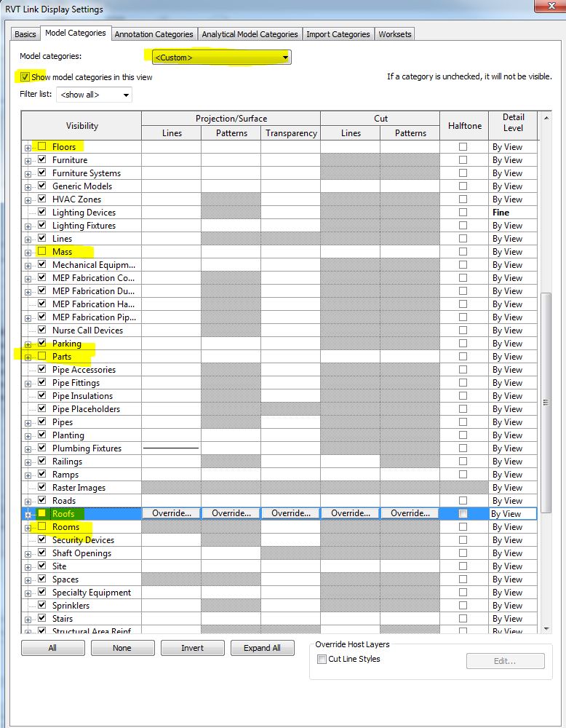Viewport: 566px width, 728px height.
Task: Expand the Furniture Systems tree node
Action: click(x=28, y=174)
